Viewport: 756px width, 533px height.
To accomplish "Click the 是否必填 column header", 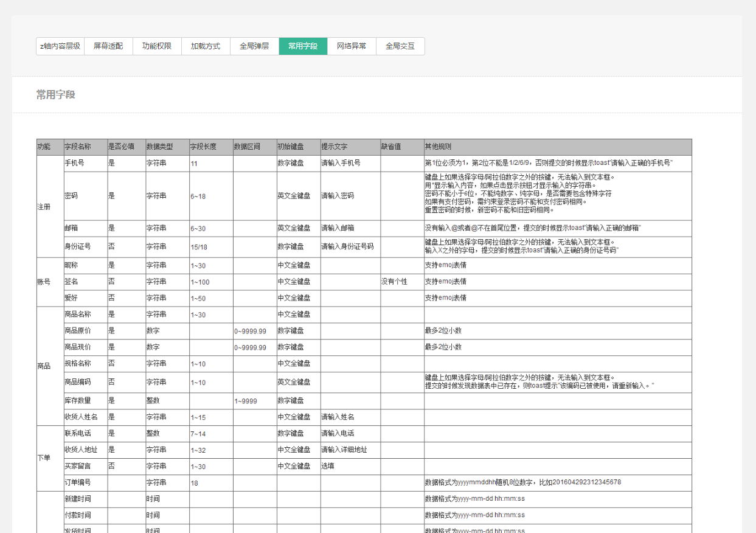I will pos(126,147).
